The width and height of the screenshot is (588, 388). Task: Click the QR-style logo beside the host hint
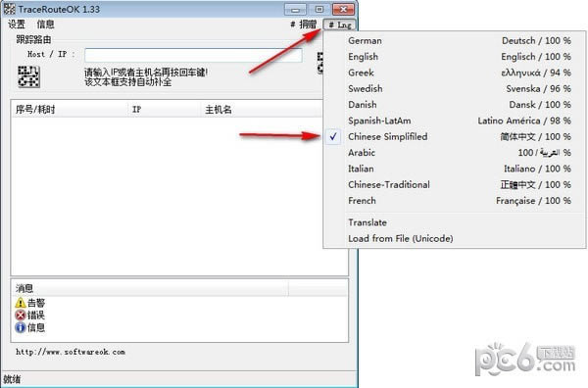pyautogui.click(x=28, y=76)
